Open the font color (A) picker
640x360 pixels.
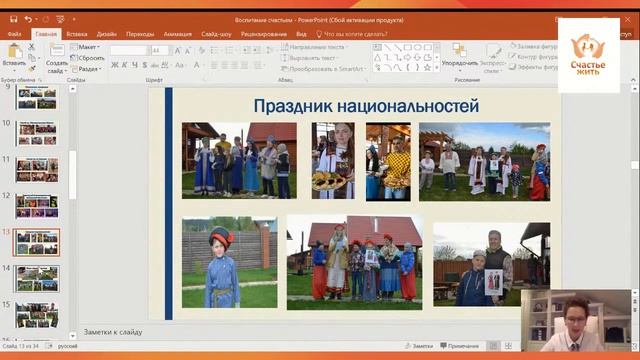click(x=198, y=65)
